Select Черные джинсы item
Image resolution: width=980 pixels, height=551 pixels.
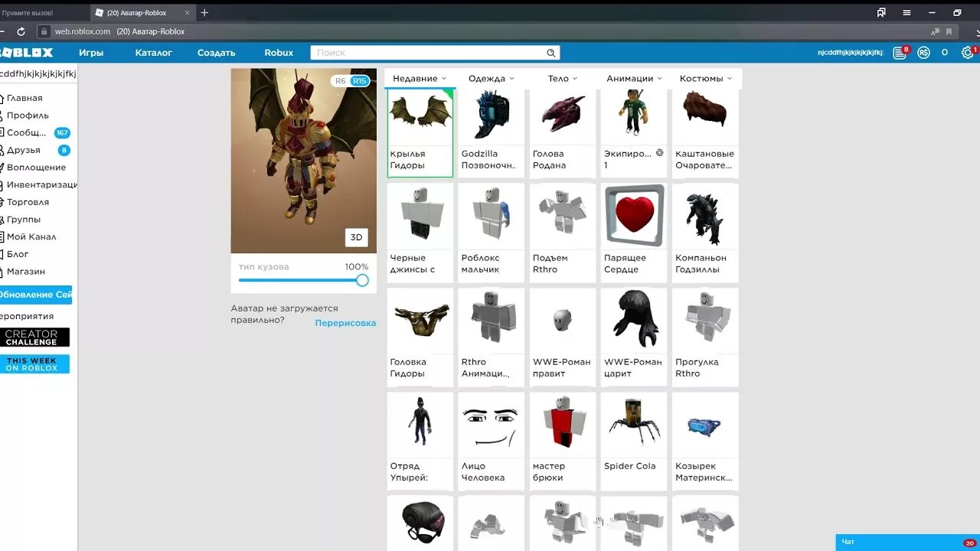(x=420, y=233)
